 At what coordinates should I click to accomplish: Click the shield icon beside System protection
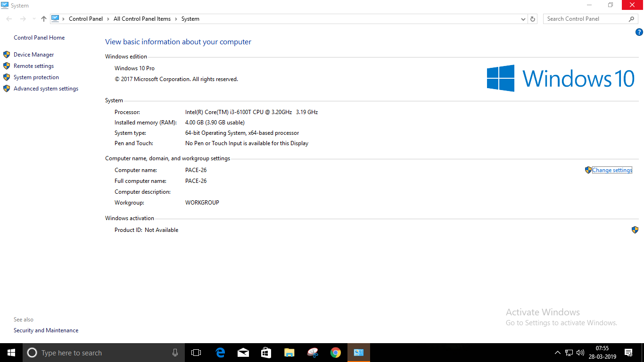7,77
